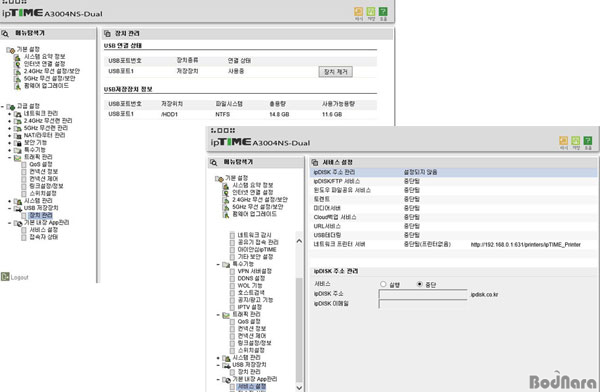The width and height of the screenshot is (600, 392).
Task: Click the 펌웨어 업그레이드 icon in the back window
Action: (17, 86)
